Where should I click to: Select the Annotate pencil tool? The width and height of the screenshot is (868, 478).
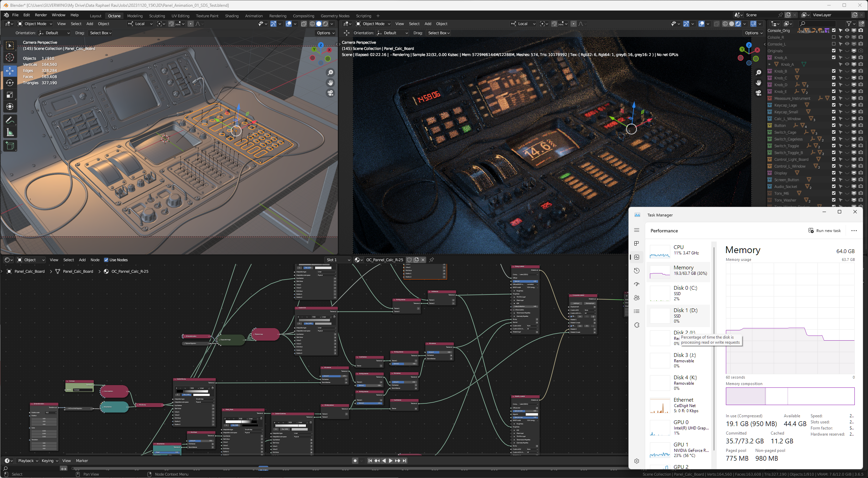point(10,120)
